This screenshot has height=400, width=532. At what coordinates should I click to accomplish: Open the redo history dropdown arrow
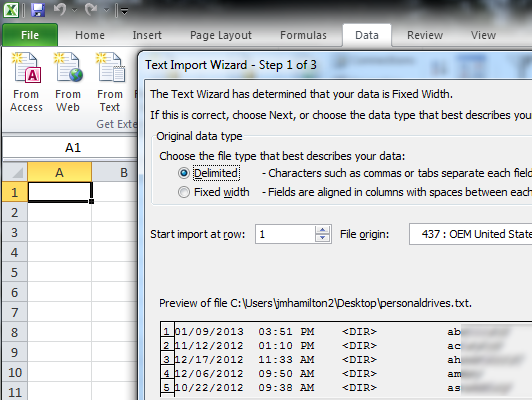(x=106, y=11)
